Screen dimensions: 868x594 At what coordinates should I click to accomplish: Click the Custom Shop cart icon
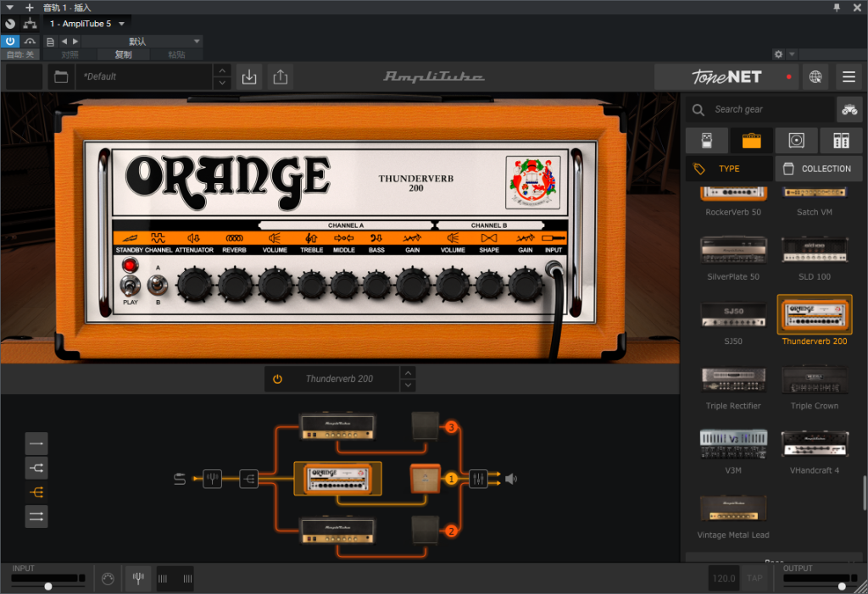pyautogui.click(x=849, y=109)
